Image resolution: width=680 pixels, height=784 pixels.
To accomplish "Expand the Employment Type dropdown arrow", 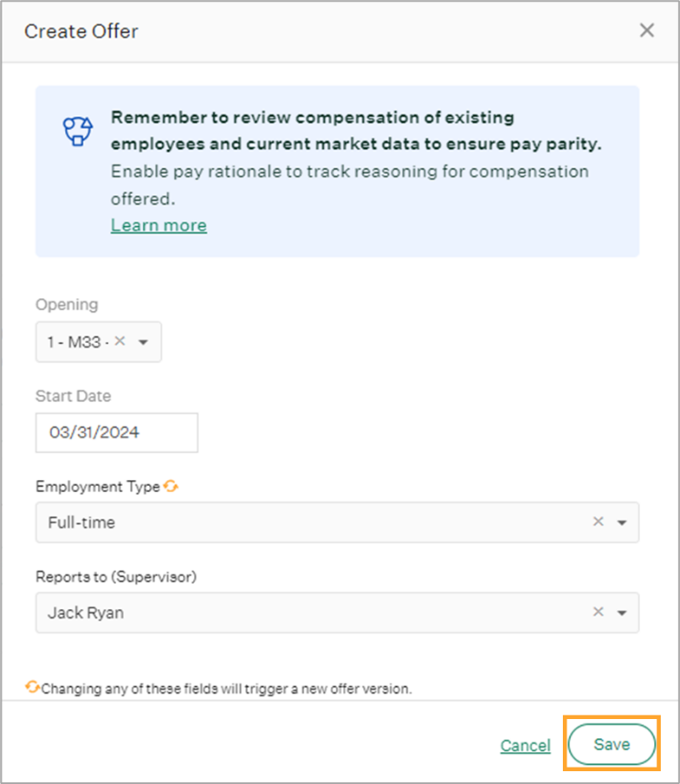I will pyautogui.click(x=622, y=522).
